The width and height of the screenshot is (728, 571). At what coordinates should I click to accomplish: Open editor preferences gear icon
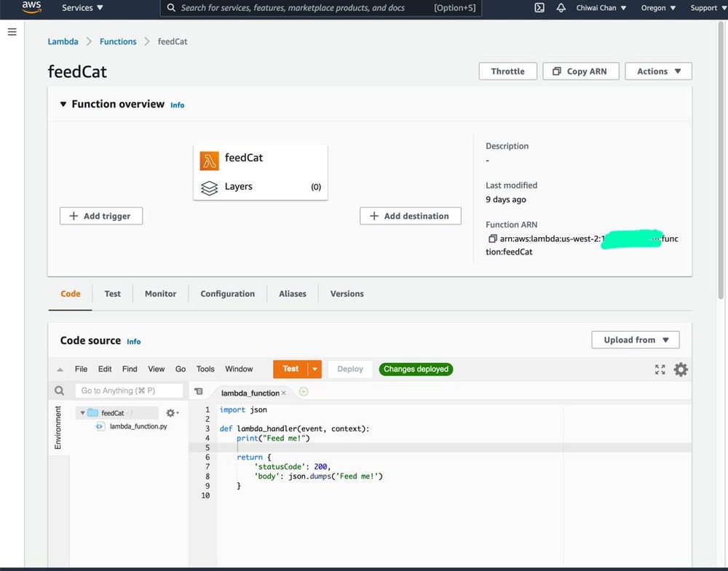[681, 370]
